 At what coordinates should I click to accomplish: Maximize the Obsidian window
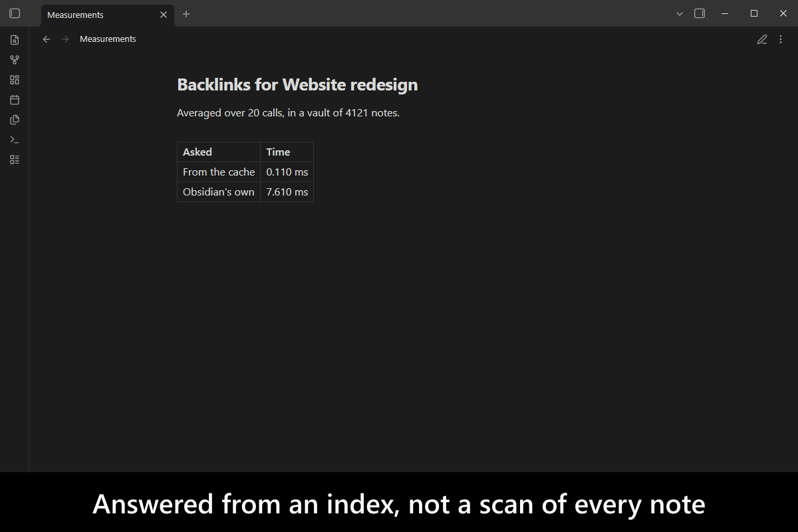coord(754,13)
